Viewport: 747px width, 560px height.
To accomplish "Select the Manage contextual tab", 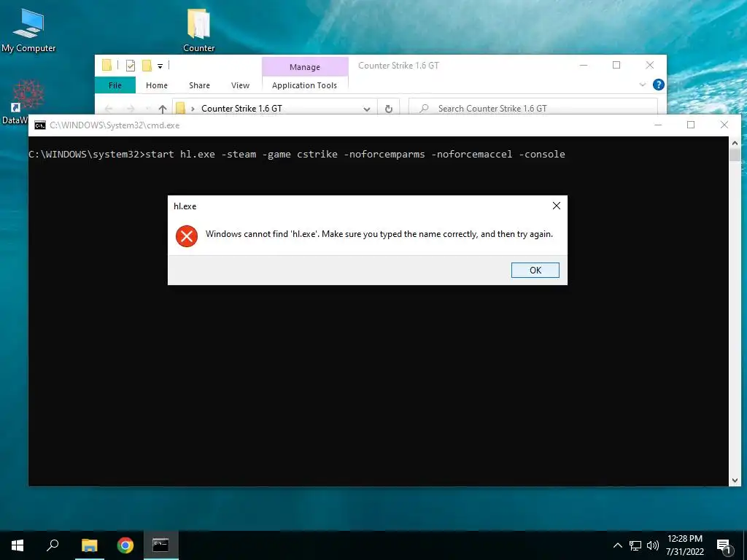I will [304, 67].
